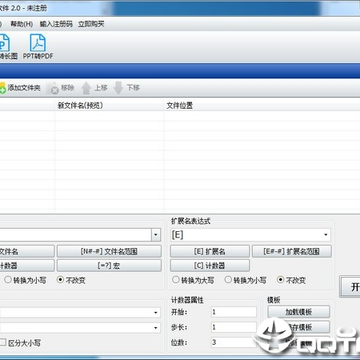This screenshot has height=360, width=360.
Task: Expand the lower replace dropdown above 区分大小写
Action: tap(156, 328)
